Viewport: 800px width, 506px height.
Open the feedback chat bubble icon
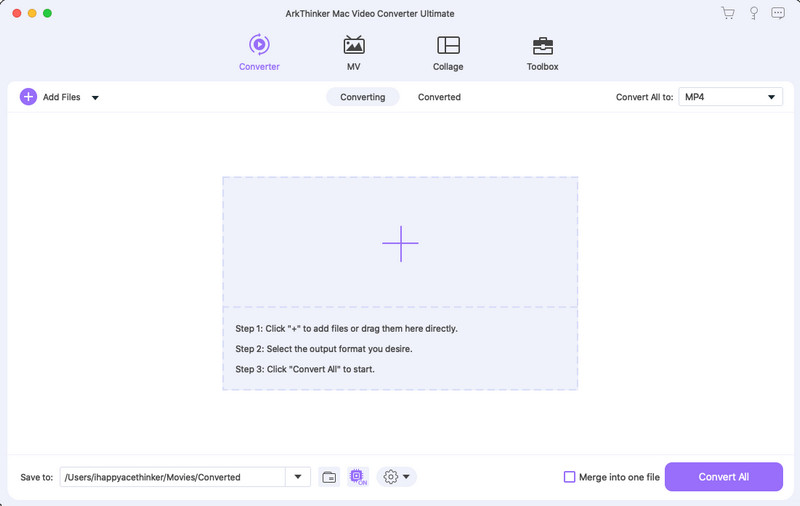778,13
